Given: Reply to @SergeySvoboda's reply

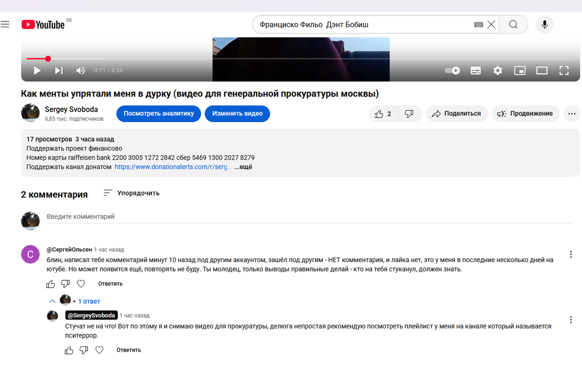Looking at the screenshot, I should [x=129, y=350].
